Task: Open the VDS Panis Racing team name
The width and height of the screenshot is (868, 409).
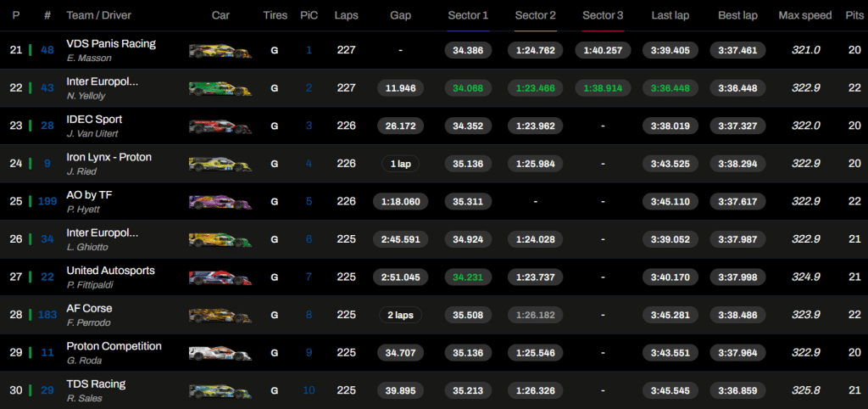Action: coord(111,44)
